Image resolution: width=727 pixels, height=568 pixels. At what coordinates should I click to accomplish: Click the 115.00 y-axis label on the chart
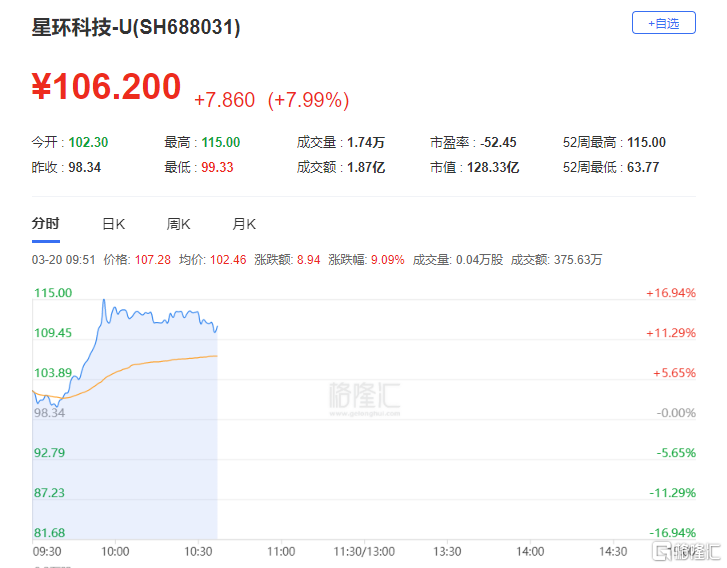(x=53, y=293)
